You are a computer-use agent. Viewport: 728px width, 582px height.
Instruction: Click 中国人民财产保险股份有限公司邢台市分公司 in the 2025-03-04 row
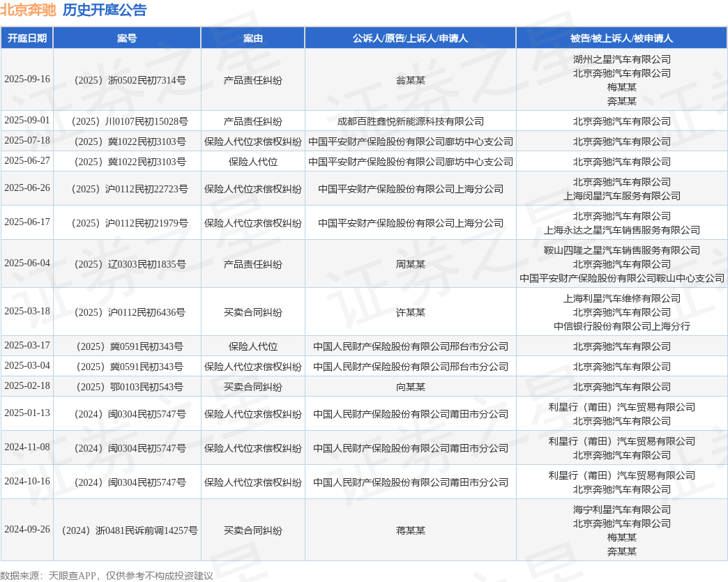411,367
